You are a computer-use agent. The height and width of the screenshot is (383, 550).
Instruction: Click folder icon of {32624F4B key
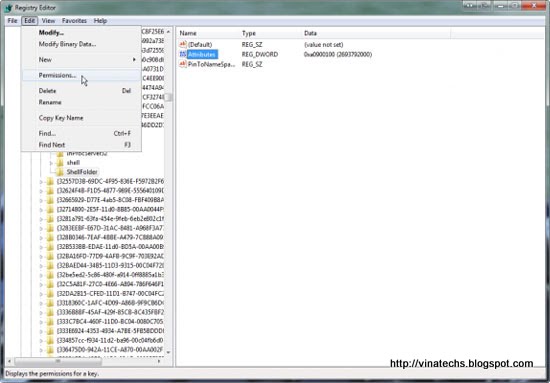tap(50, 191)
